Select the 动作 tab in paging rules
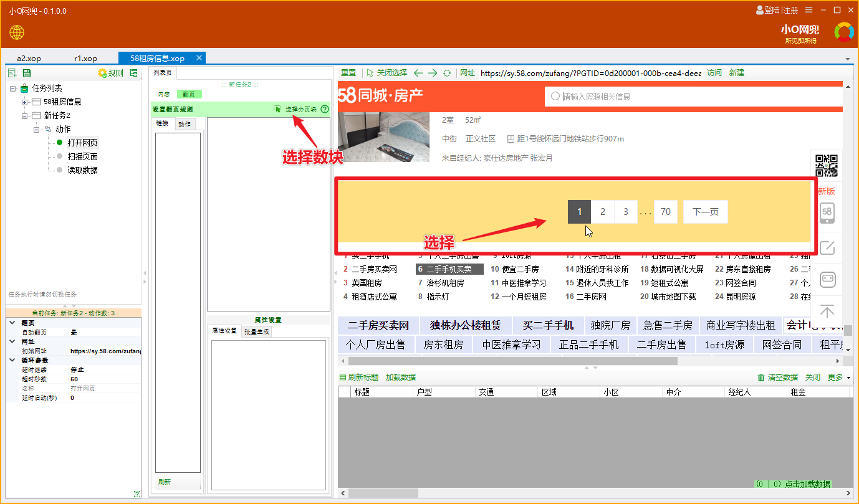This screenshot has width=859, height=504. point(185,124)
